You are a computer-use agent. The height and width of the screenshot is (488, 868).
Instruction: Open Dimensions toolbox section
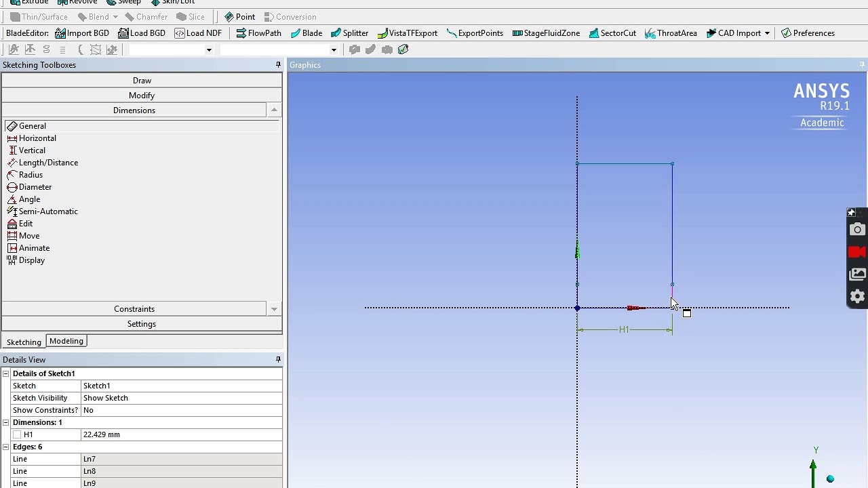click(134, 110)
